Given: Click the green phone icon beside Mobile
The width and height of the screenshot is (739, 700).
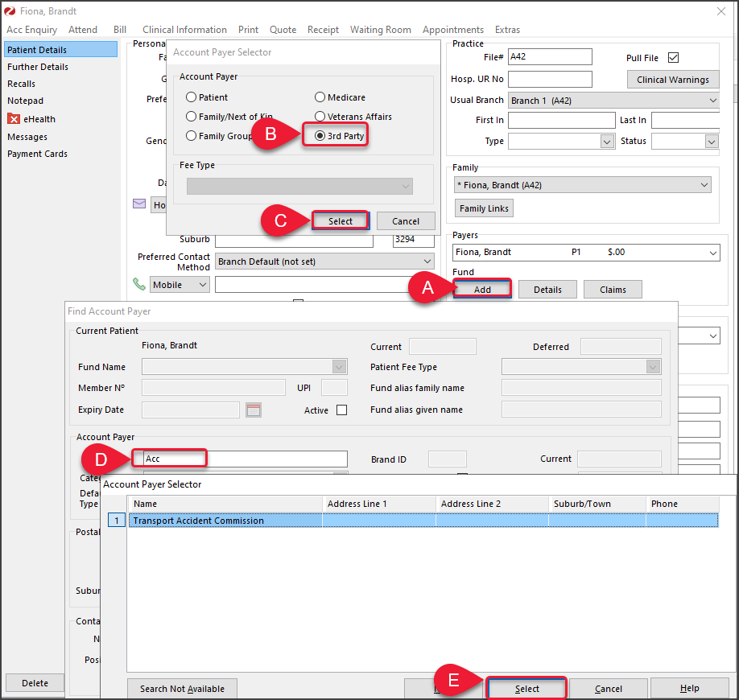Looking at the screenshot, I should (x=140, y=284).
